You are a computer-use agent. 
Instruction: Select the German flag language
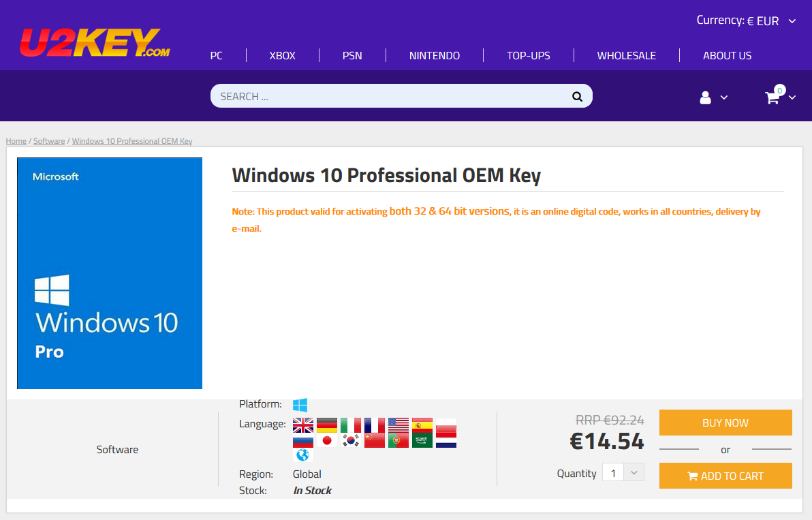[x=327, y=425]
